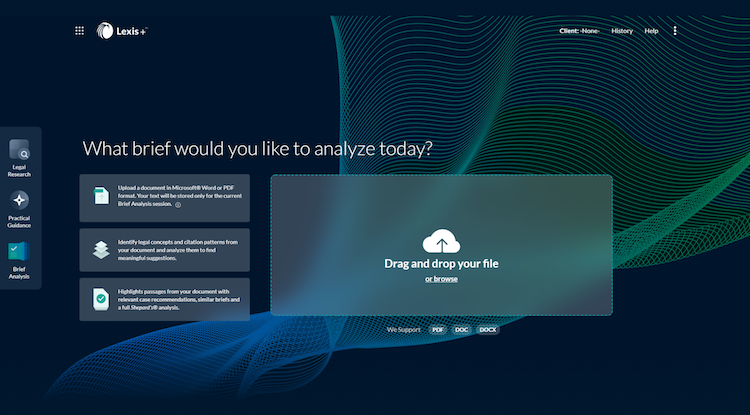Click the info icon after Brief Analysis session
The width and height of the screenshot is (750, 415).
tap(178, 204)
